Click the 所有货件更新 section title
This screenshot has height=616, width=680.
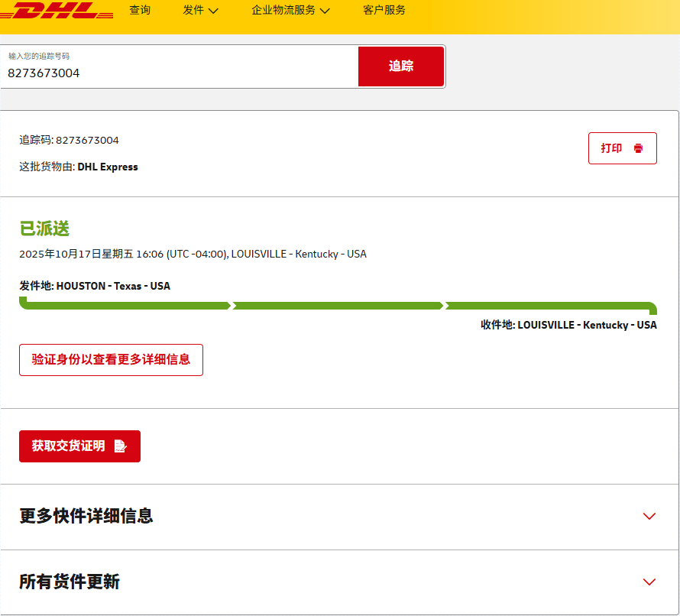pyautogui.click(x=70, y=582)
